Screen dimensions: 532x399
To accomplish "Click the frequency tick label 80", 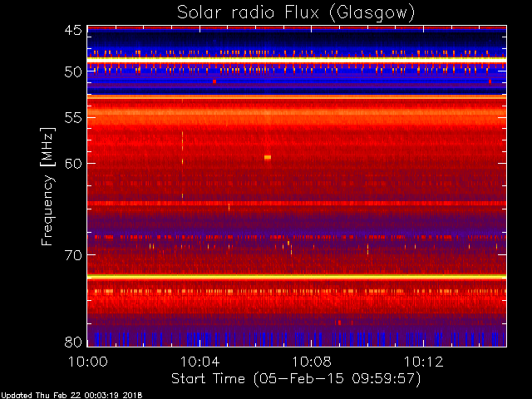I will coord(73,342).
